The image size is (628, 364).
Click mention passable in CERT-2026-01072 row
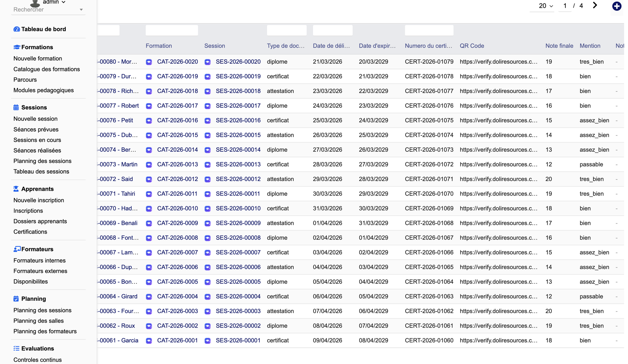point(591,165)
